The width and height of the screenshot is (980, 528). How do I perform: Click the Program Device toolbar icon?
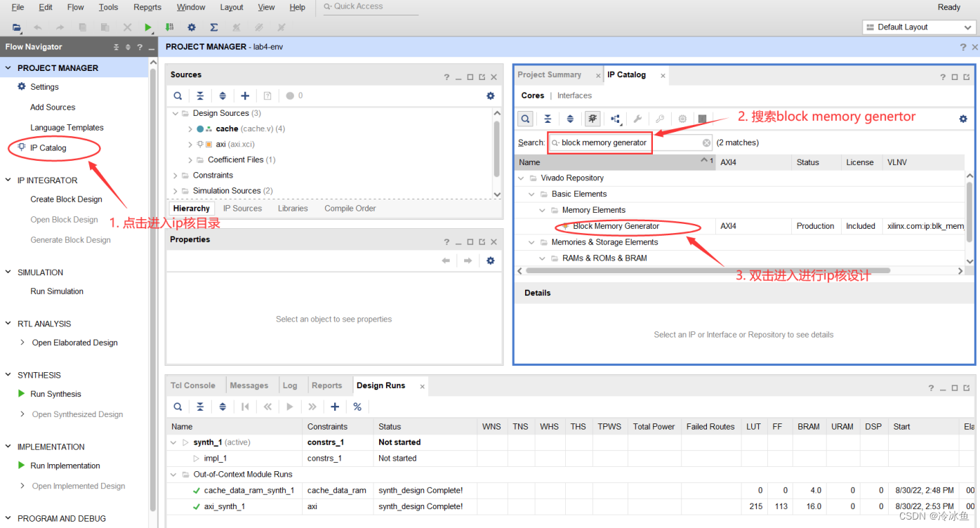coord(169,27)
